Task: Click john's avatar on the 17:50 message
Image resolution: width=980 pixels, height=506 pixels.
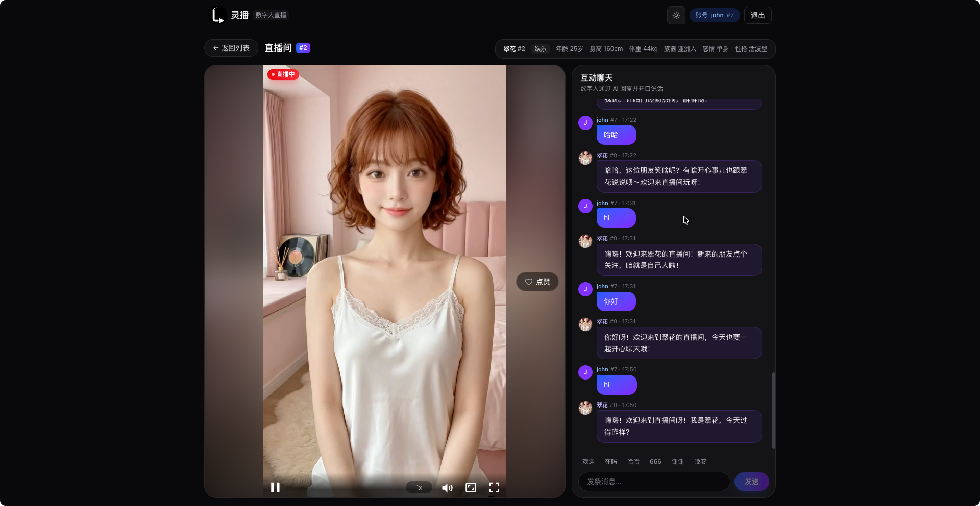Action: (585, 372)
